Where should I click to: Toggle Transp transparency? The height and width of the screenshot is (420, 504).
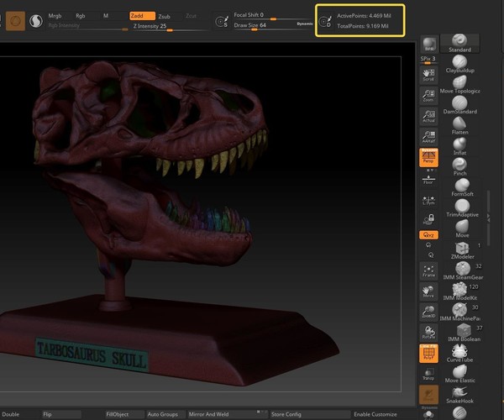pos(428,374)
